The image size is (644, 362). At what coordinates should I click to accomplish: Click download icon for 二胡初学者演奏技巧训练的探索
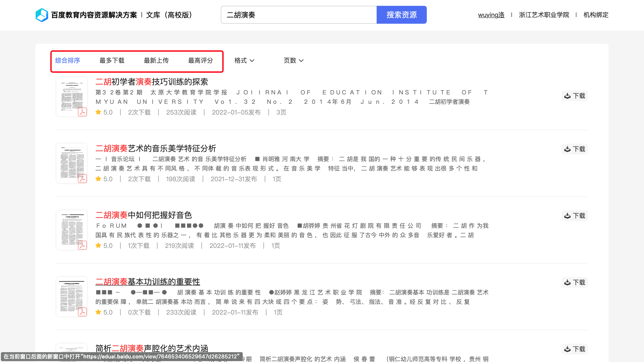567,96
